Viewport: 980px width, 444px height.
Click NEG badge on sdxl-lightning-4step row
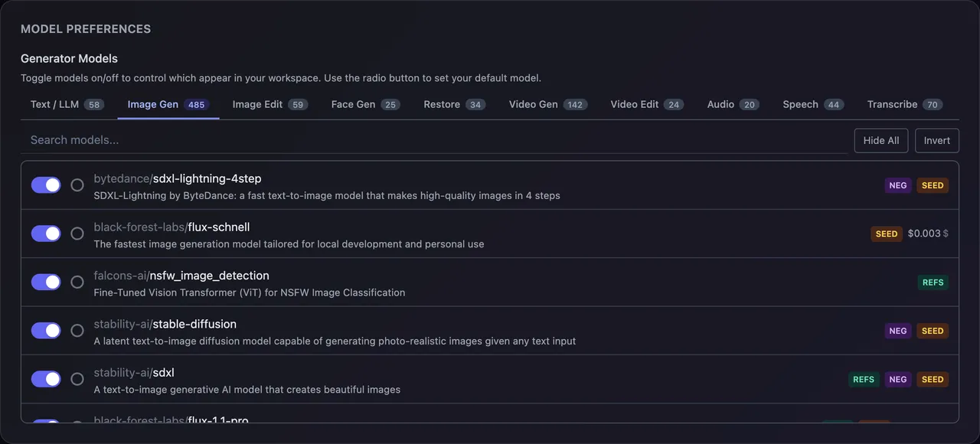(898, 185)
